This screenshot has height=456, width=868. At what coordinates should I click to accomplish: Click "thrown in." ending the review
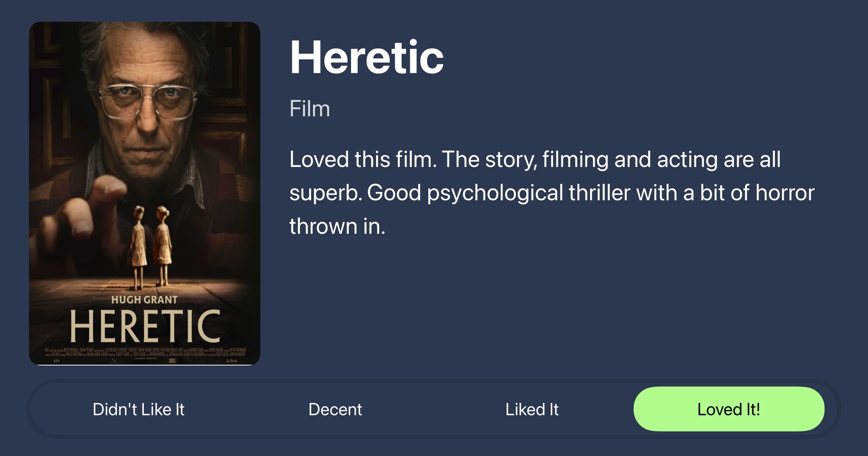pos(337,226)
